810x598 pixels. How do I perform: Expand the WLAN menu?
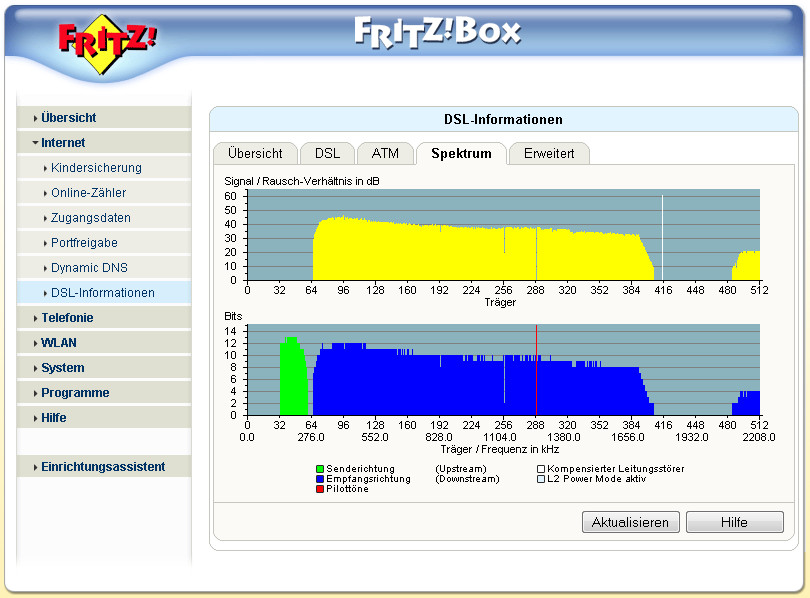(104, 343)
